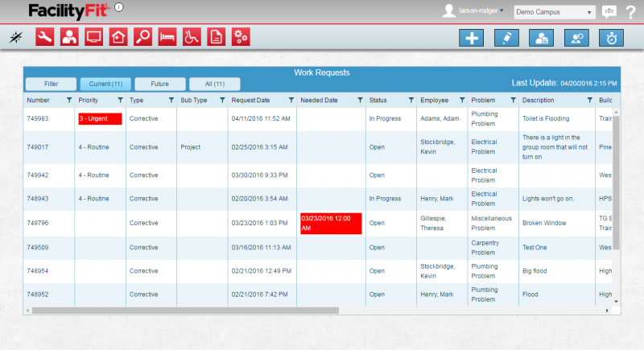Sort by Status column header
This screenshot has width=644, height=350.
tap(378, 100)
